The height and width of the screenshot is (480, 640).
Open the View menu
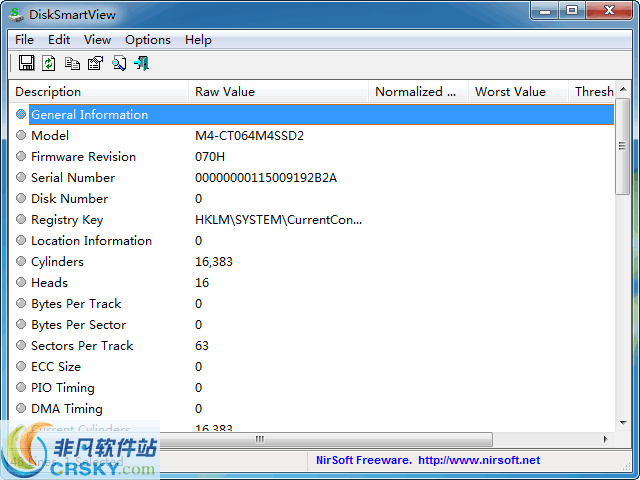point(97,40)
